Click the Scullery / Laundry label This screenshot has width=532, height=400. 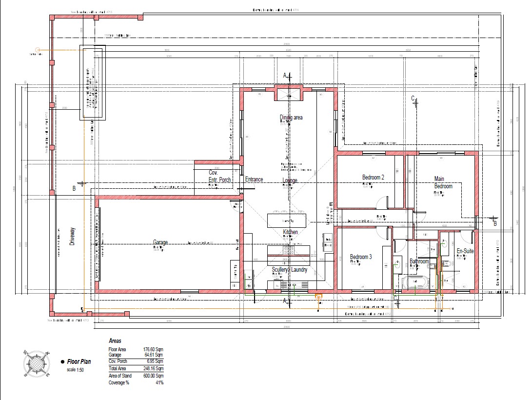289,269
